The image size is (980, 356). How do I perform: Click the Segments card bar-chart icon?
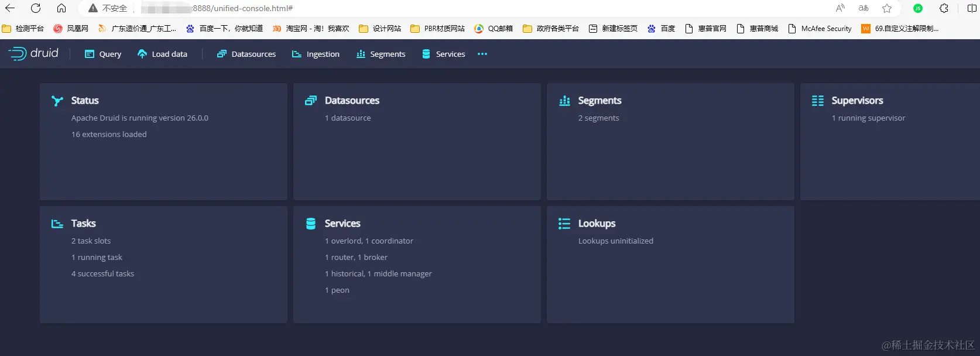[564, 101]
